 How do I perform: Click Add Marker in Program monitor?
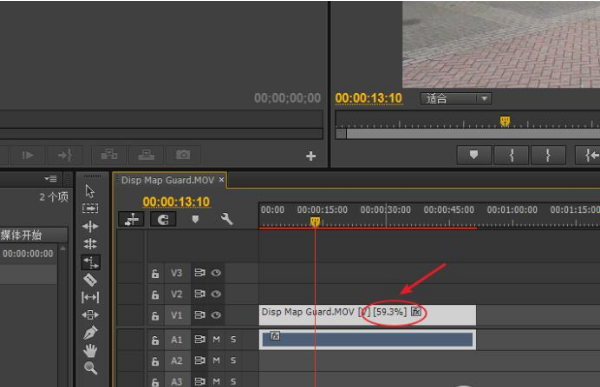point(474,155)
